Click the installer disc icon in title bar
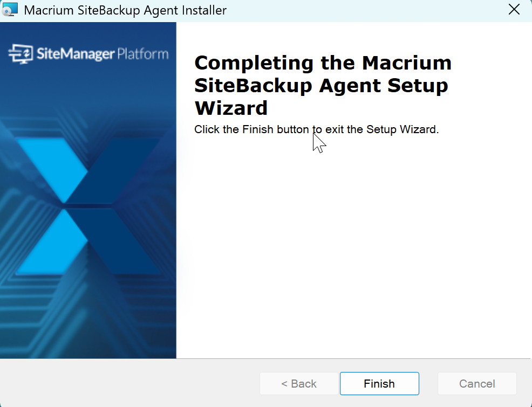The image size is (532, 407). click(x=10, y=10)
